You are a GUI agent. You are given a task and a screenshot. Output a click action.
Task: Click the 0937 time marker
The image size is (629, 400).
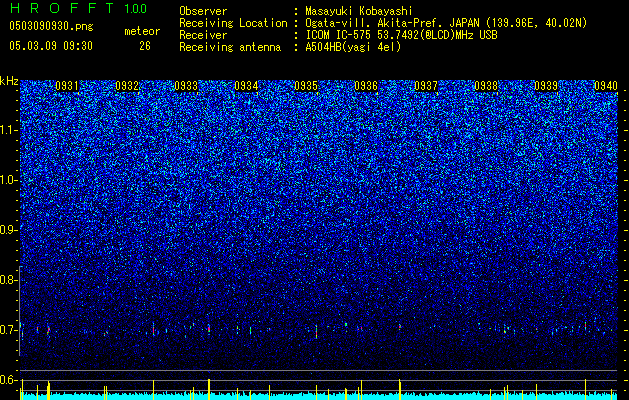pos(426,85)
